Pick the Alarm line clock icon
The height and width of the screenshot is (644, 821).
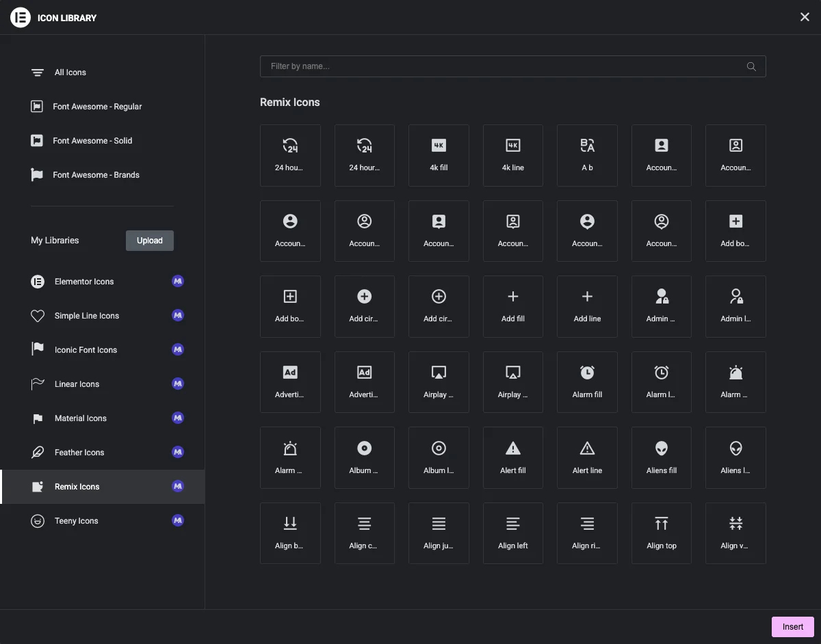662,382
